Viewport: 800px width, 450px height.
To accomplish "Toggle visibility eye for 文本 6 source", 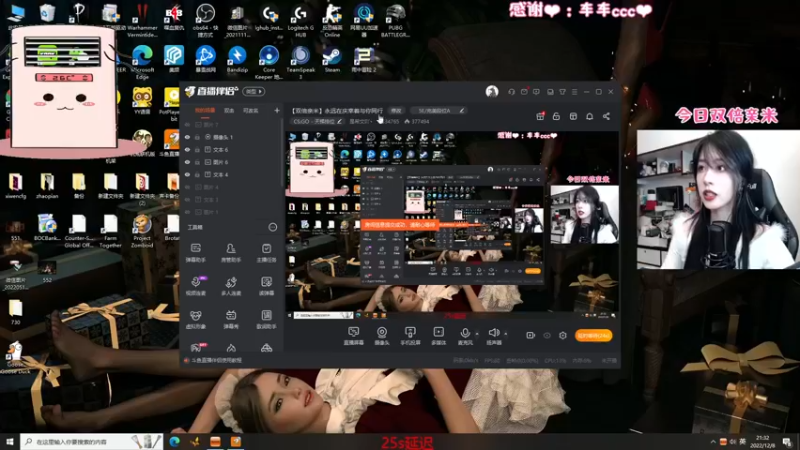I will (x=187, y=150).
